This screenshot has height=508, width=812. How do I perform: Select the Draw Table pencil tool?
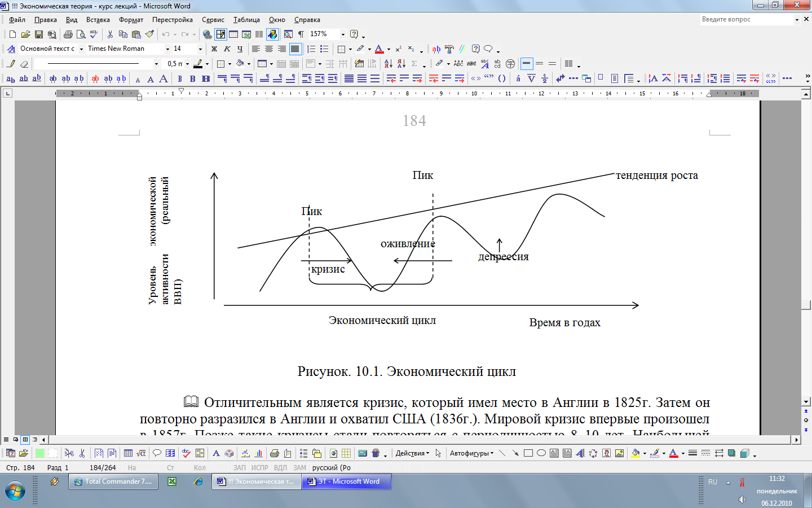point(11,64)
